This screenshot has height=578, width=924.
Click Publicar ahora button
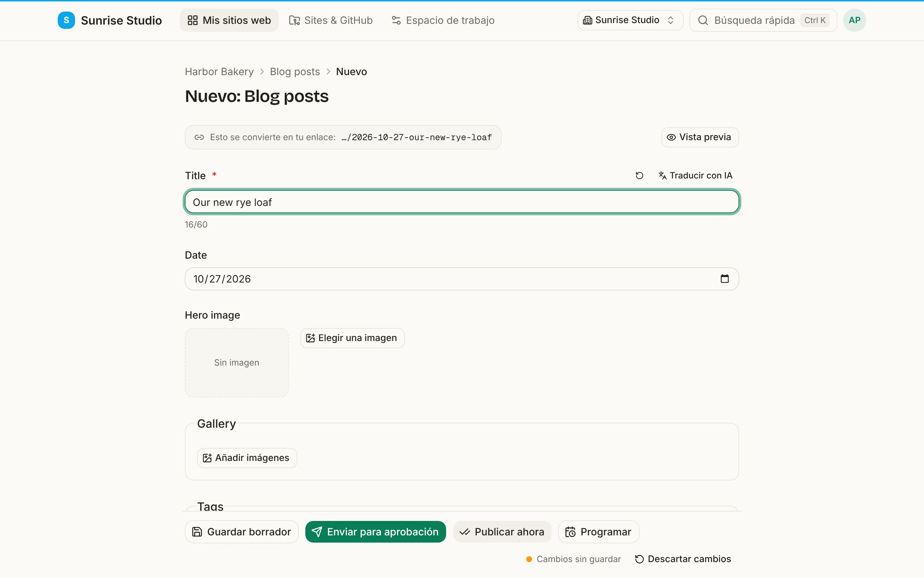[x=502, y=532]
